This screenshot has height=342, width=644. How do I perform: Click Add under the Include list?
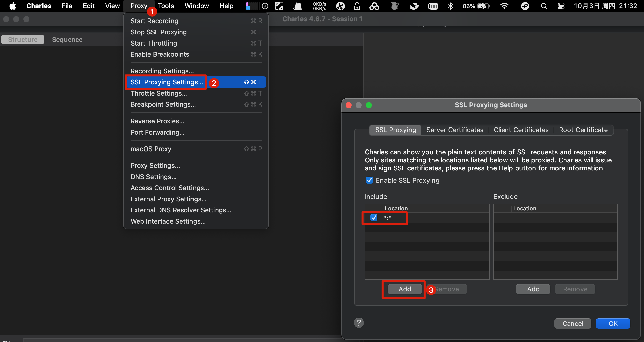pyautogui.click(x=405, y=289)
